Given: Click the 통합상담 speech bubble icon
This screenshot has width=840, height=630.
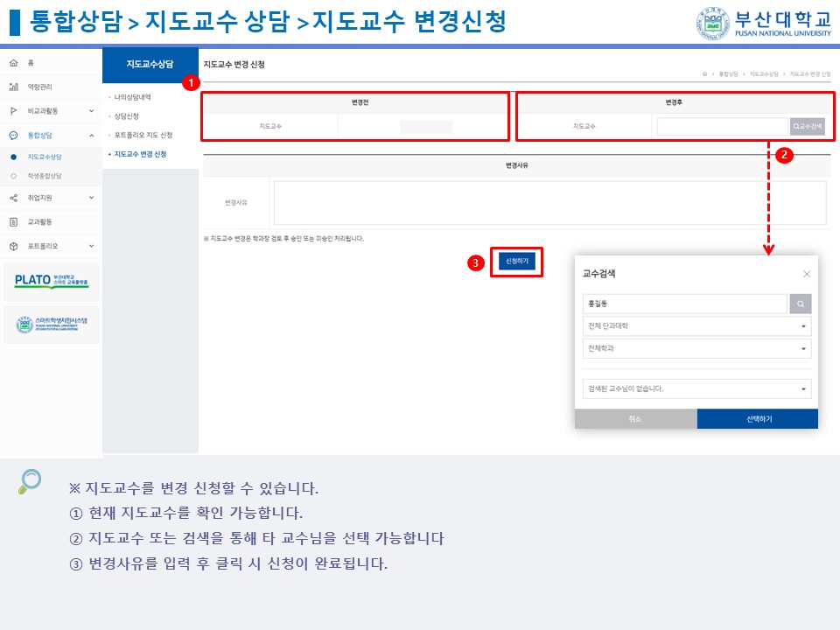Looking at the screenshot, I should tap(13, 136).
